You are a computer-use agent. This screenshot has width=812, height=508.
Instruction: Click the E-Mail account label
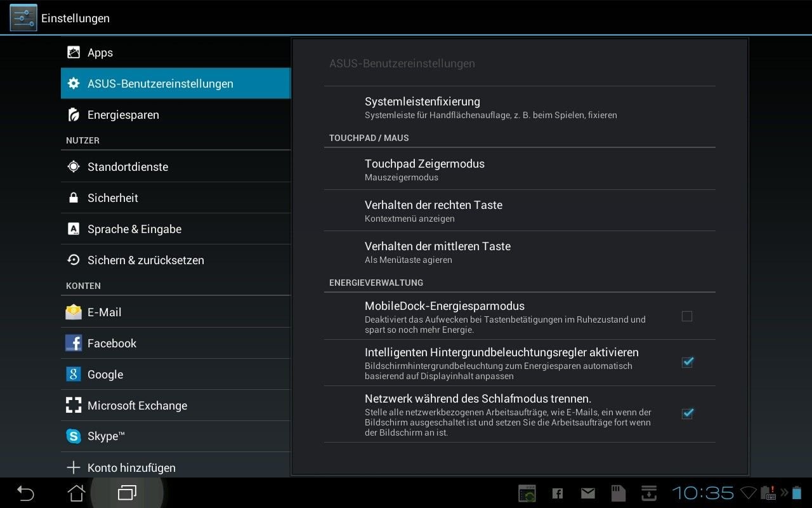coord(104,312)
